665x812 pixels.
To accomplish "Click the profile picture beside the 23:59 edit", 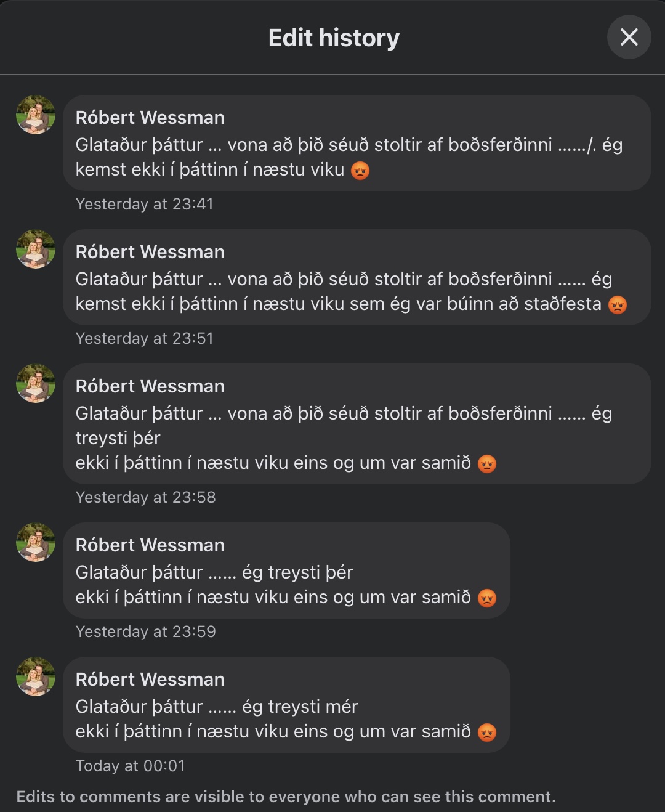I will 36,542.
